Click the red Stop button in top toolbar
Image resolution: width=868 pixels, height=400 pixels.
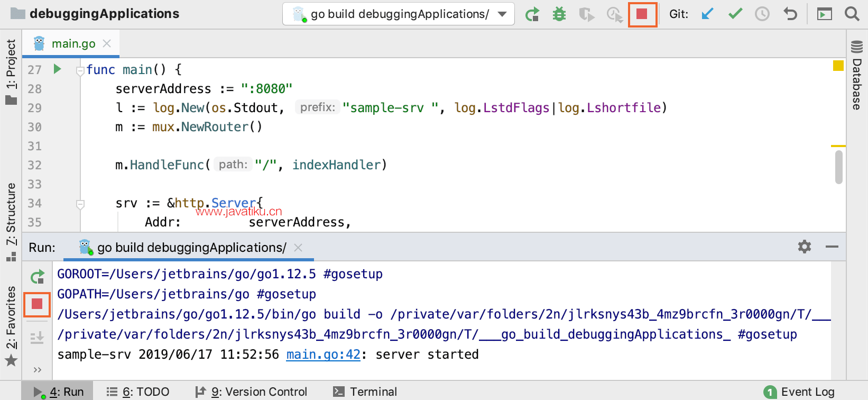coord(642,14)
